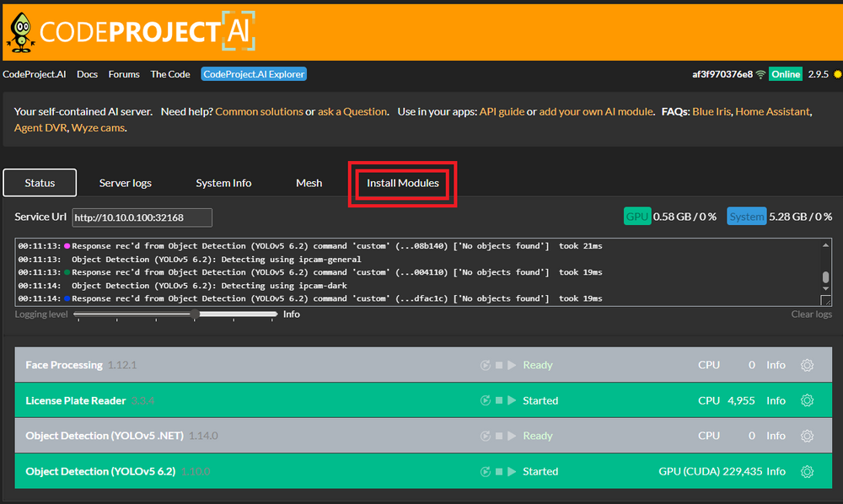
Task: Click the green Online status badge
Action: [x=786, y=74]
